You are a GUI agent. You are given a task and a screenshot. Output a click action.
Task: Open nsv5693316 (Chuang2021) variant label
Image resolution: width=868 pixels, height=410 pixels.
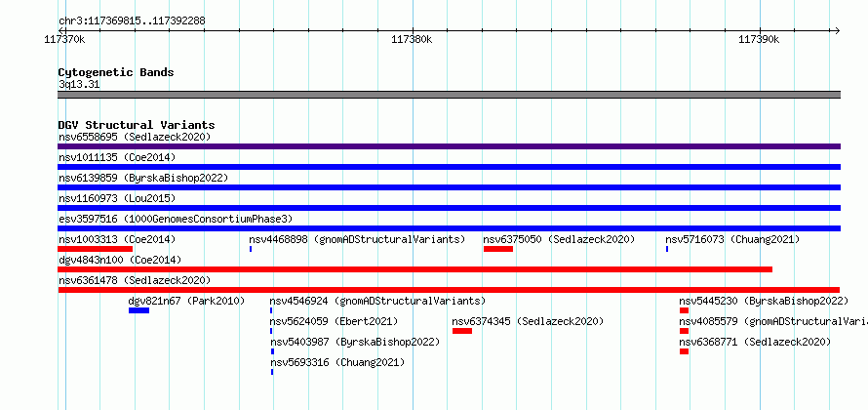pyautogui.click(x=337, y=362)
